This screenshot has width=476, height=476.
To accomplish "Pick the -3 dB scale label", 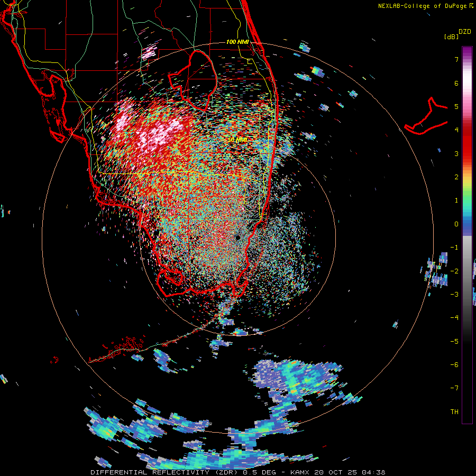I will tap(454, 295).
